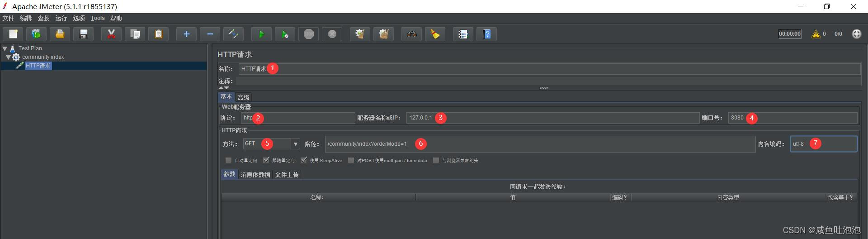The width and height of the screenshot is (868, 239).
Task: Collapse the Test Plan tree node
Action: pos(5,48)
